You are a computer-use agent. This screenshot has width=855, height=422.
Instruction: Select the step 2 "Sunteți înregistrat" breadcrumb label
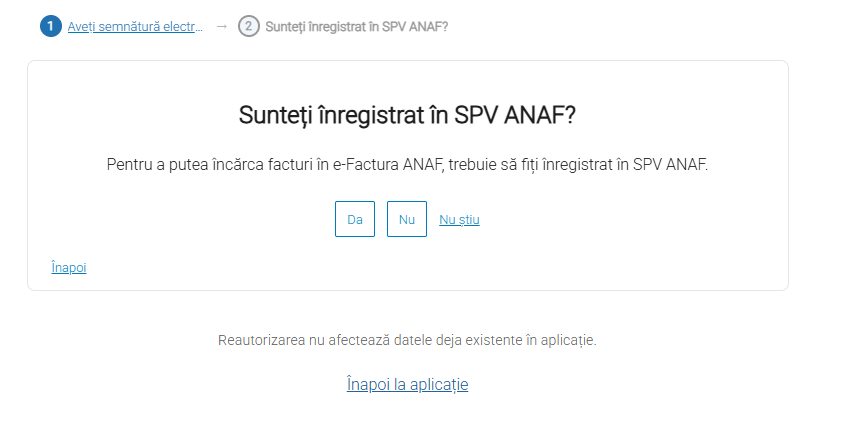tap(357, 26)
